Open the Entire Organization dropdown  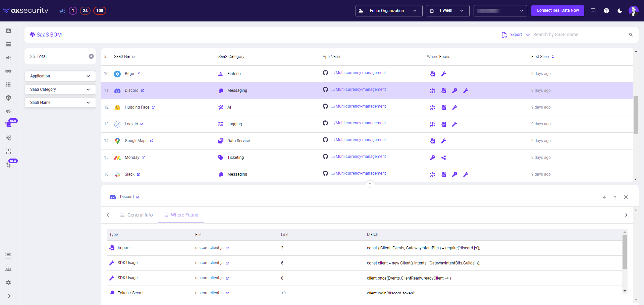click(x=389, y=11)
